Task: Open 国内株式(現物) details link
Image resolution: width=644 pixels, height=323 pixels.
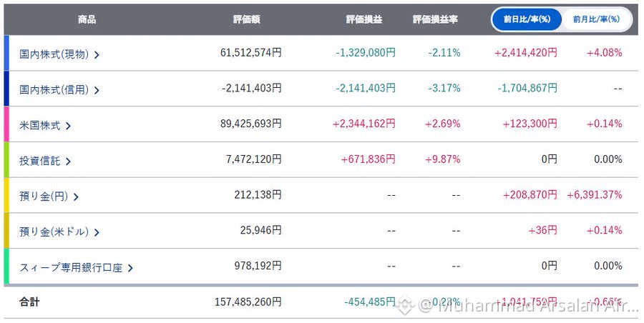Action: click(x=54, y=54)
